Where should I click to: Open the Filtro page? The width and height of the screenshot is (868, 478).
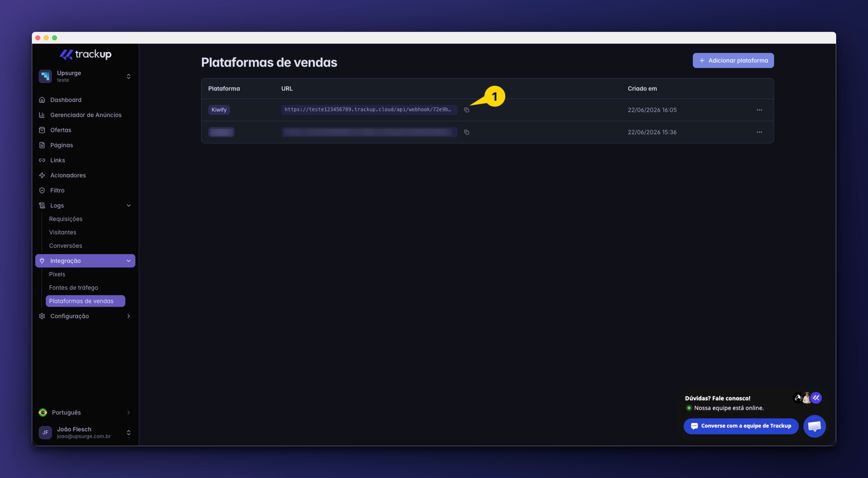pyautogui.click(x=57, y=190)
